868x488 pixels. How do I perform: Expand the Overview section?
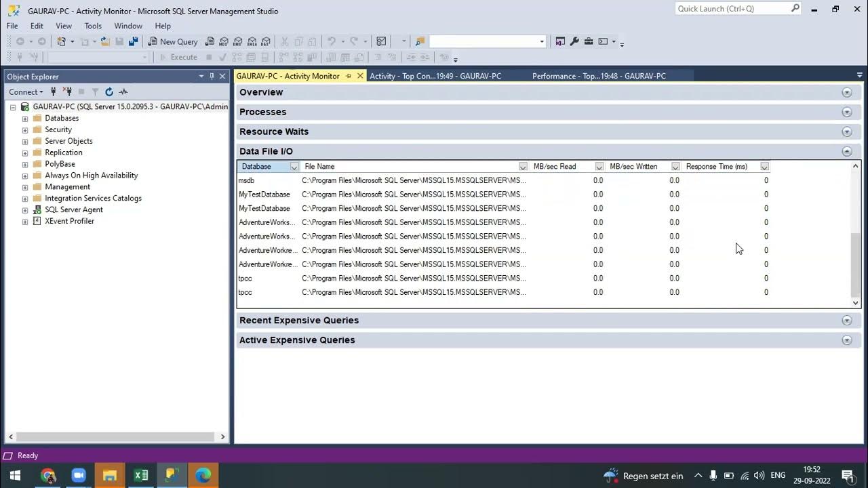click(x=846, y=92)
